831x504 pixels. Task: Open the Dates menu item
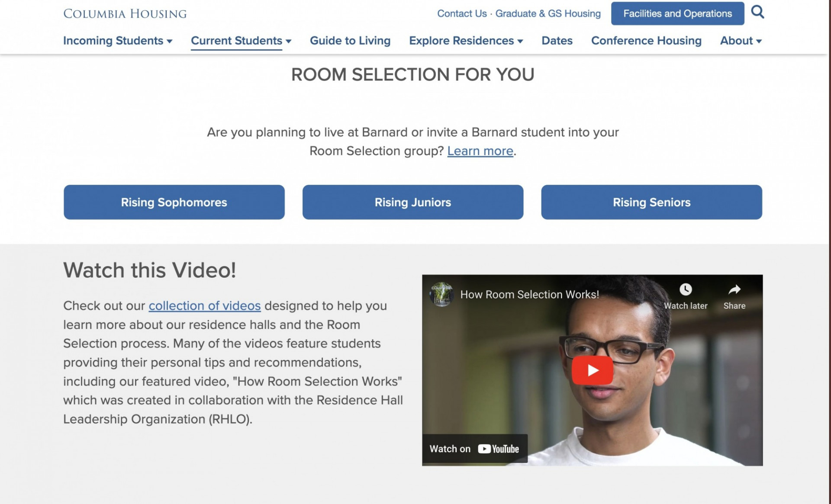[x=557, y=41]
